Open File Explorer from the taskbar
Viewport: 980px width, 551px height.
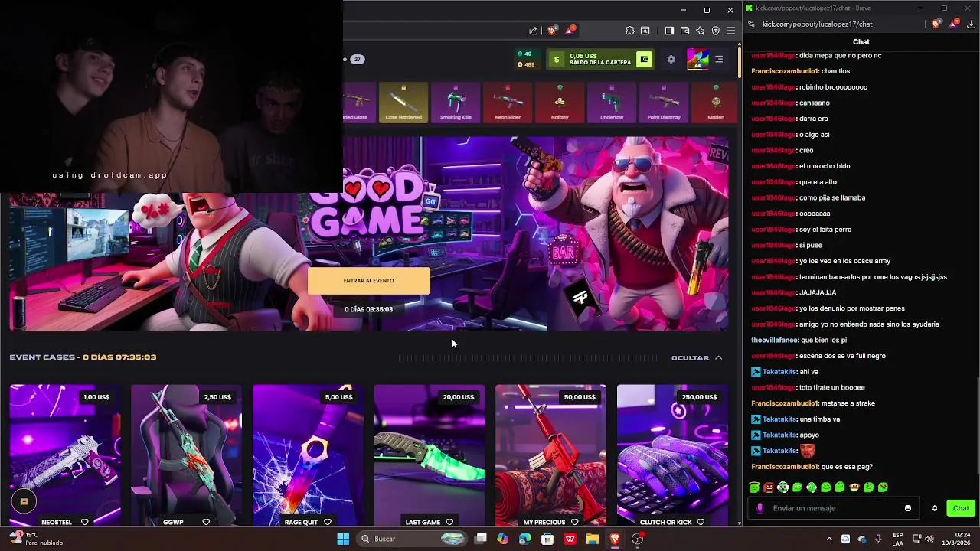click(x=592, y=539)
